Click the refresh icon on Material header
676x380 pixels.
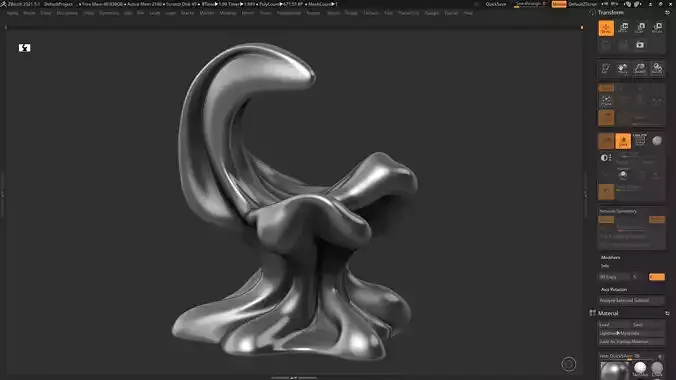tap(667, 314)
